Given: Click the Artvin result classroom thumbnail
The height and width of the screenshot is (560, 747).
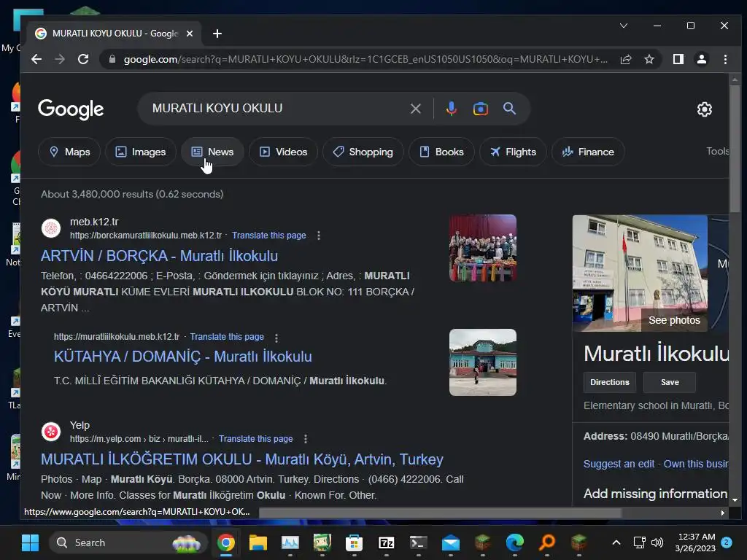Looking at the screenshot, I should pyautogui.click(x=483, y=248).
